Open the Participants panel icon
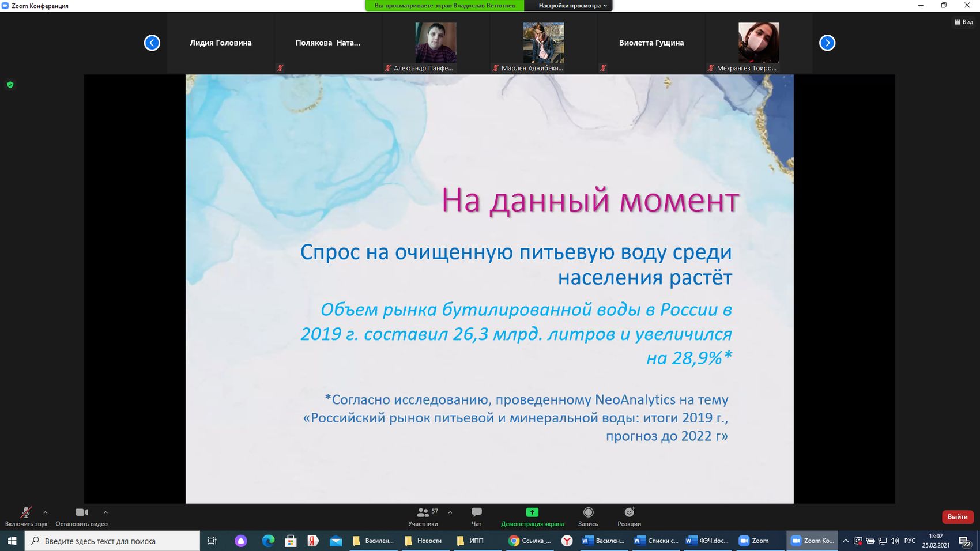Viewport: 980px width, 551px height. (423, 512)
